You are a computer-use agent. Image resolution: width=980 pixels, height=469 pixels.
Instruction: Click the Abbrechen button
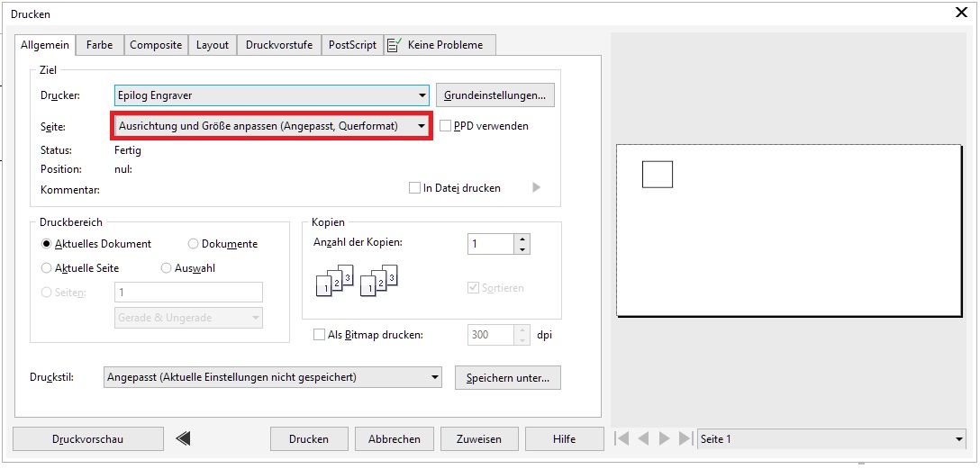tap(395, 439)
